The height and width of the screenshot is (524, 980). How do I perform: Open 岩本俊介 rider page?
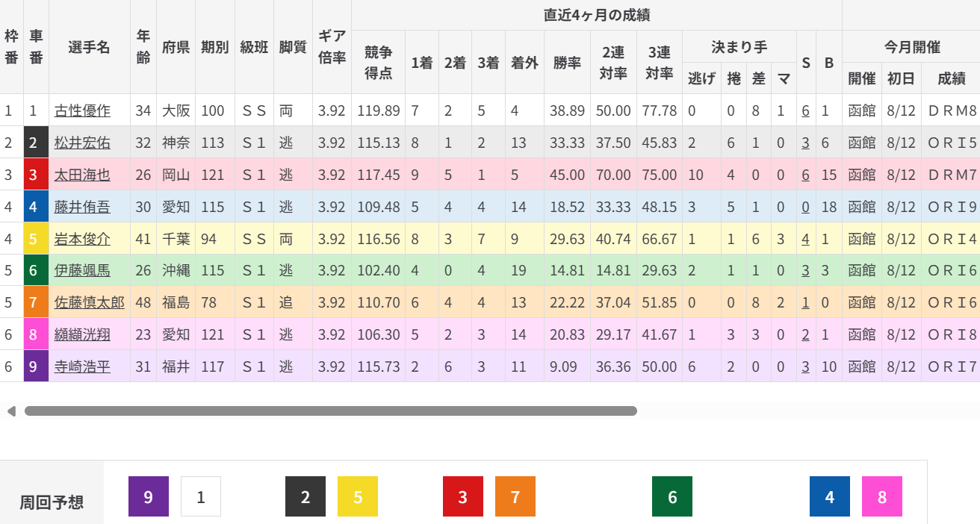coord(82,239)
